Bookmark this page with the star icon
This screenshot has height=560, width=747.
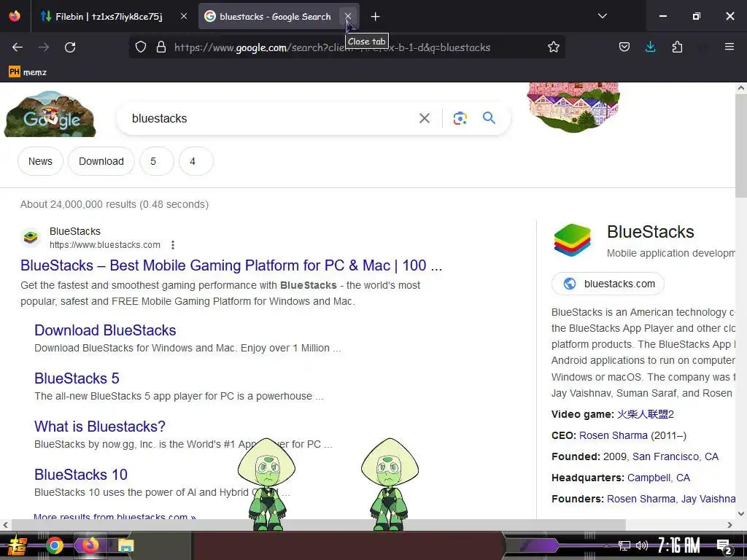553,47
